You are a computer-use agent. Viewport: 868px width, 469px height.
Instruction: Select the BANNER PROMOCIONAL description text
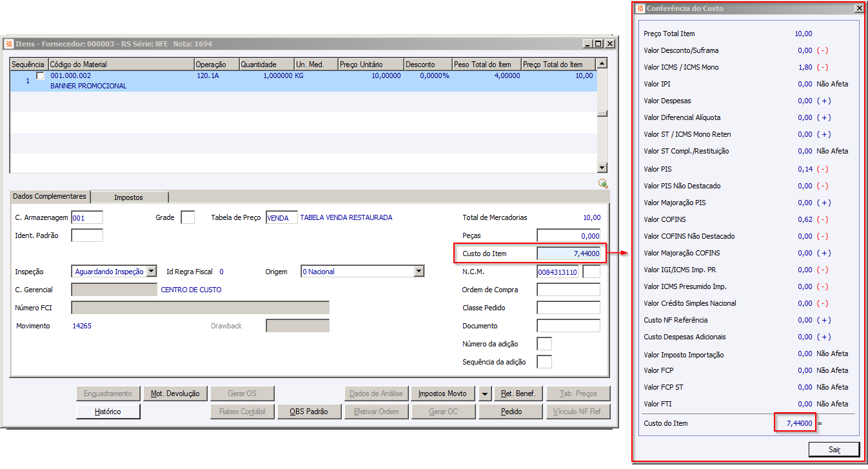pos(88,86)
